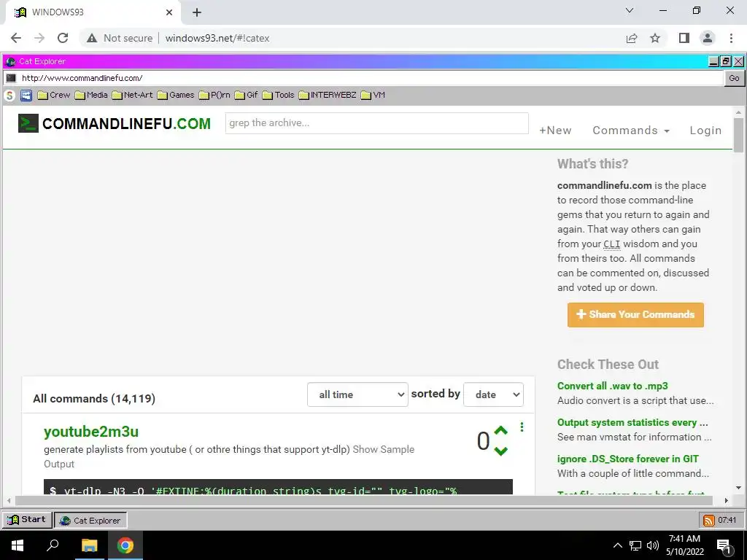Open the all time filter dropdown
The height and width of the screenshot is (560, 747).
(x=357, y=394)
